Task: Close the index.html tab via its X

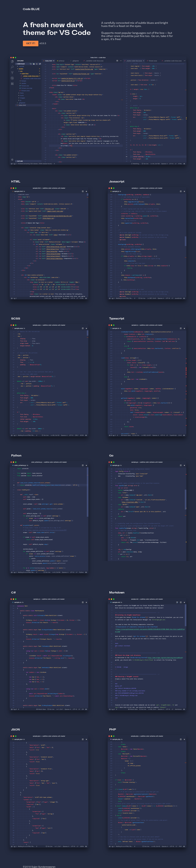Action: point(54,61)
